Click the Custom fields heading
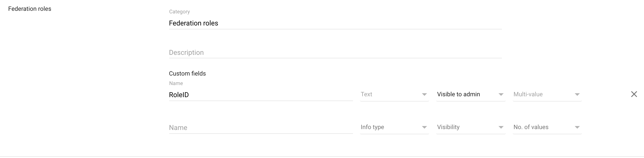 tap(187, 73)
